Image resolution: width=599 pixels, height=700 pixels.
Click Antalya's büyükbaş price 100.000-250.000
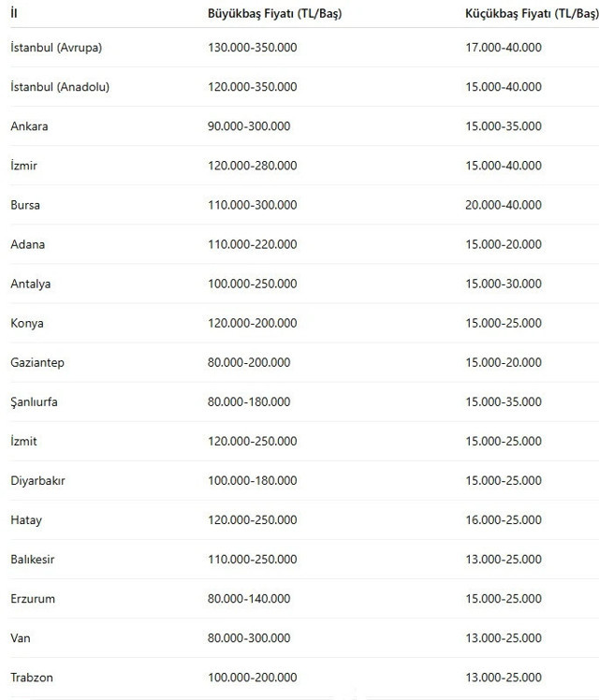tap(252, 284)
